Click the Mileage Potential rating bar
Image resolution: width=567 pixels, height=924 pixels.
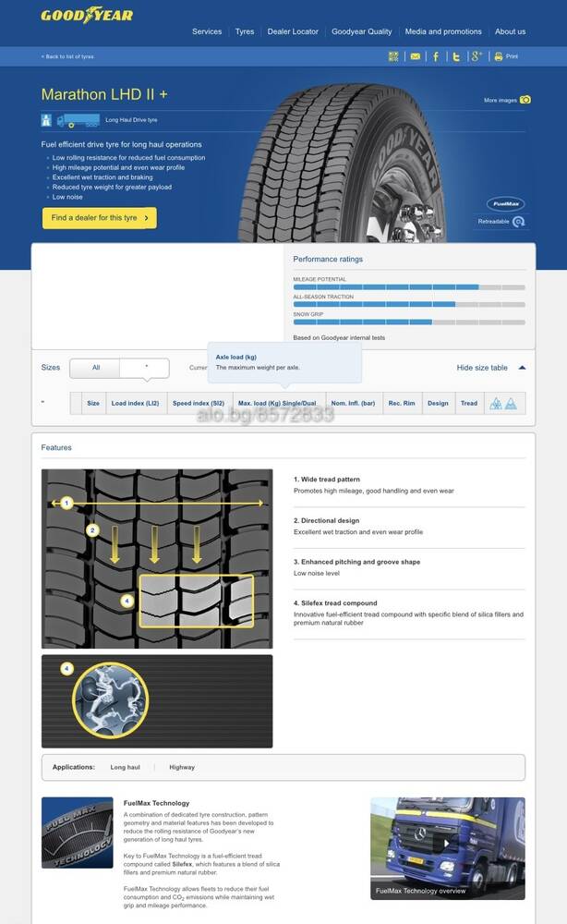(408, 287)
